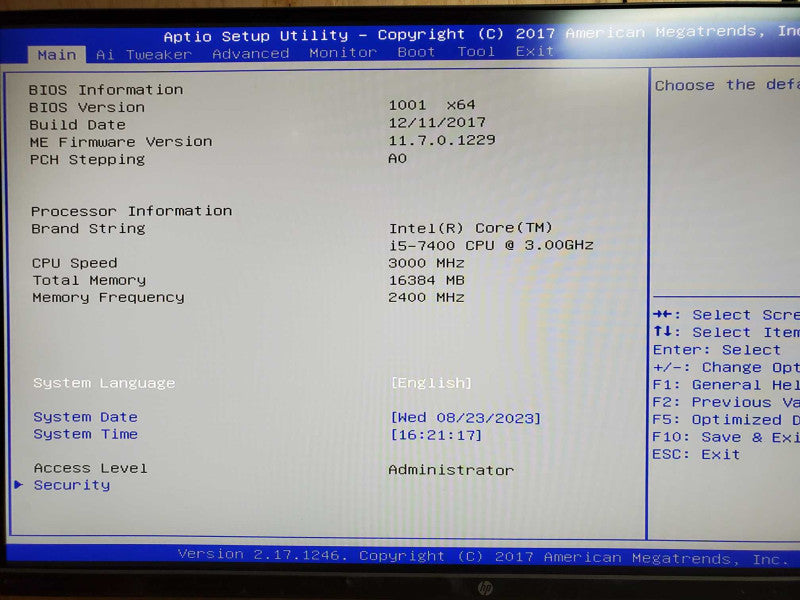Image resolution: width=800 pixels, height=600 pixels.
Task: Click the arrow next to Security
Action: (x=19, y=484)
